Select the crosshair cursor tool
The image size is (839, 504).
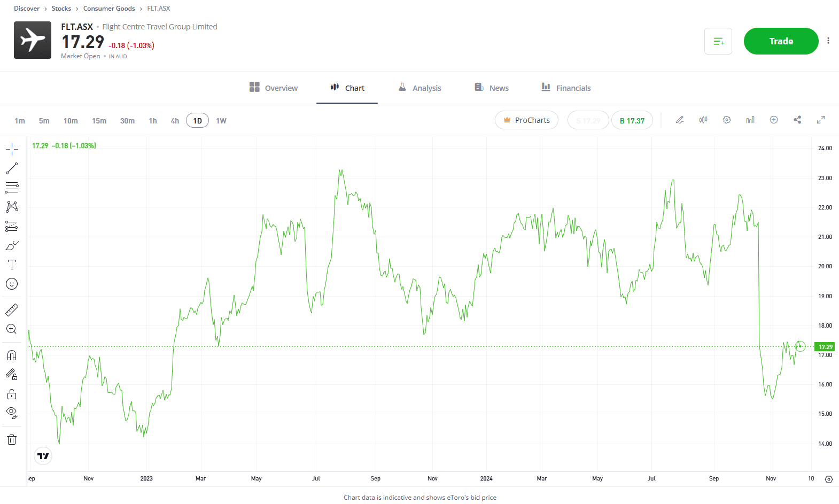tap(12, 149)
